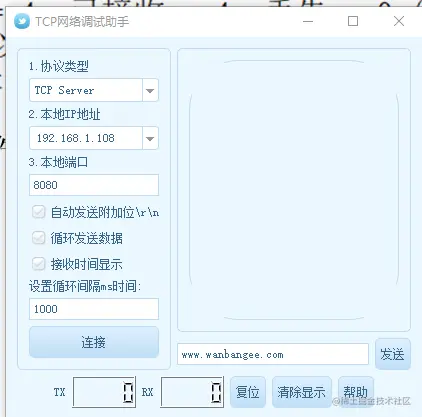The height and width of the screenshot is (417, 422).
Task: Click the TX counter display
Action: coord(104,392)
